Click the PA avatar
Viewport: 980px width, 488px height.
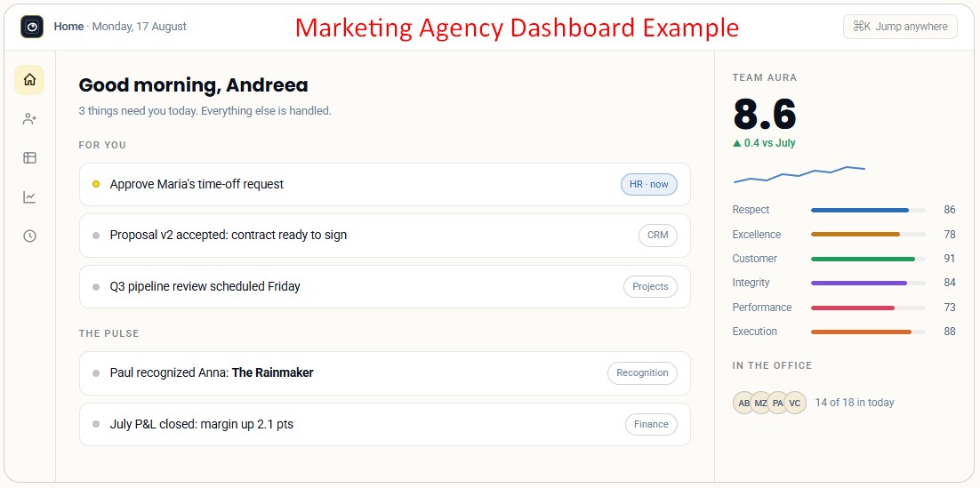coord(777,403)
